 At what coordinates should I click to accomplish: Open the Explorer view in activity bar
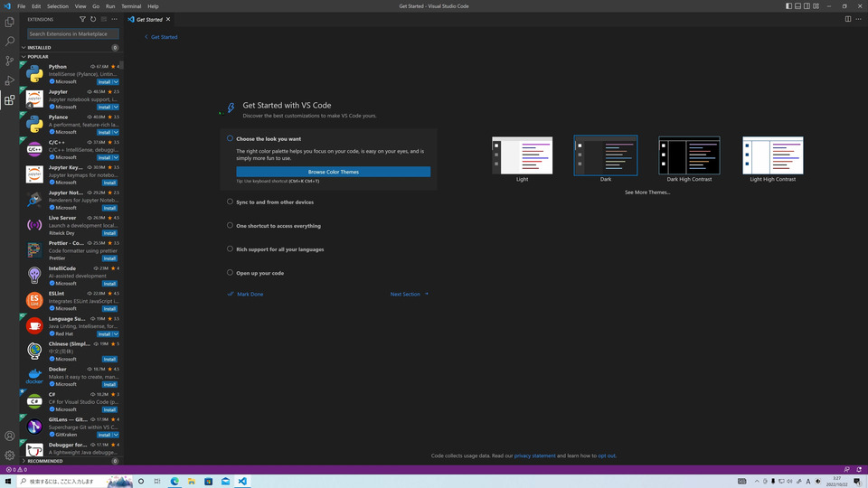coord(9,22)
